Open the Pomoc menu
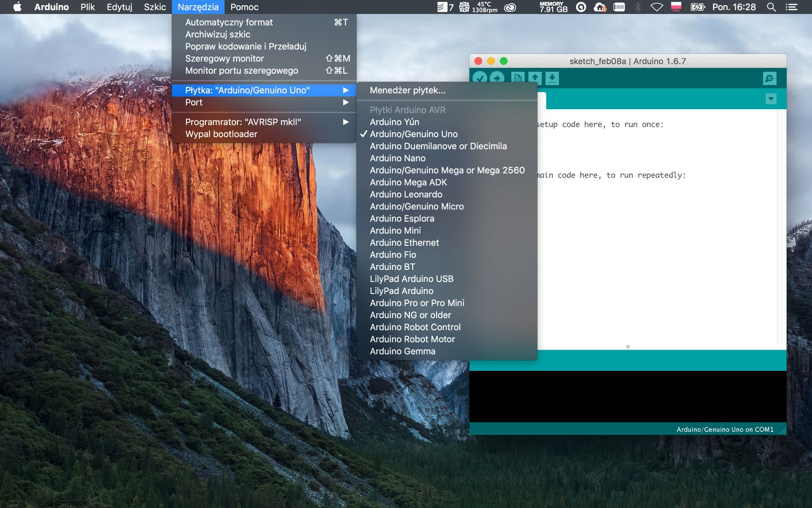Viewport: 812px width, 508px height. 245,7
